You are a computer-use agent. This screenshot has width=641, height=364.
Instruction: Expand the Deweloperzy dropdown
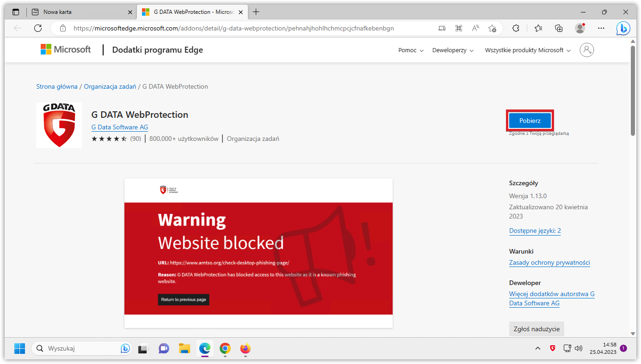pyautogui.click(x=453, y=50)
